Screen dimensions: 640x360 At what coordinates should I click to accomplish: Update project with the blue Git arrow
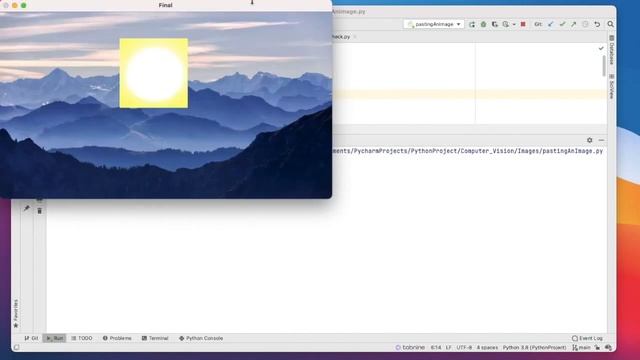tap(551, 24)
